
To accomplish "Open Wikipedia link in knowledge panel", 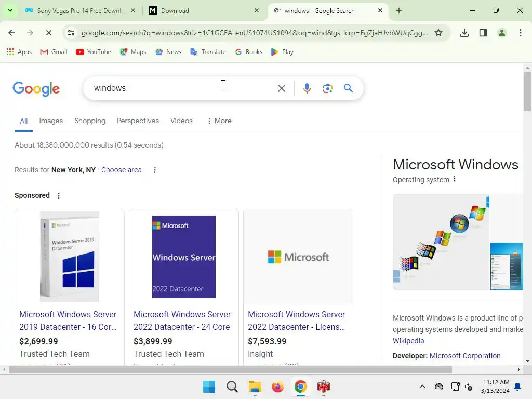I will click(x=408, y=341).
